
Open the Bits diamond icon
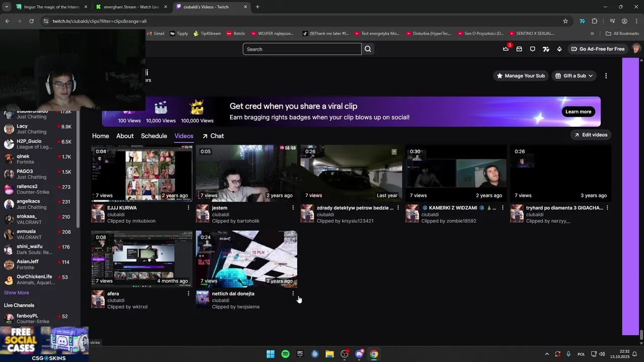pos(559,49)
